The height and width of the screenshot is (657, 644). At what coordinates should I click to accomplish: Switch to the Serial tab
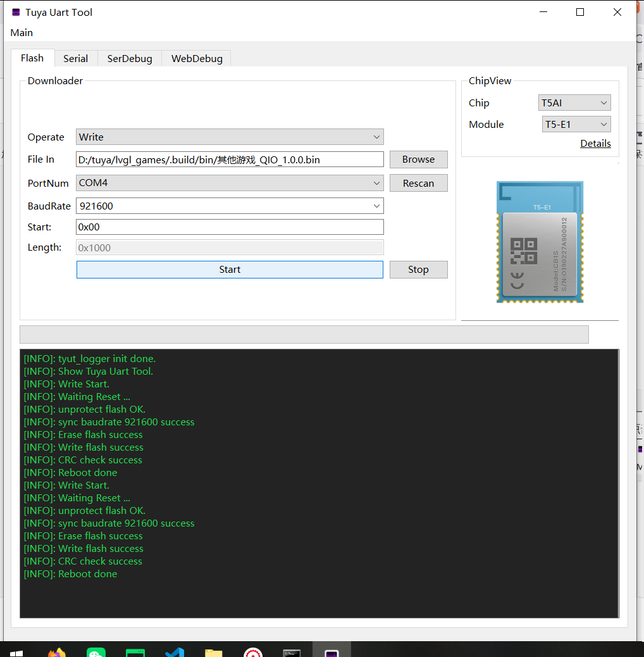[x=76, y=59]
